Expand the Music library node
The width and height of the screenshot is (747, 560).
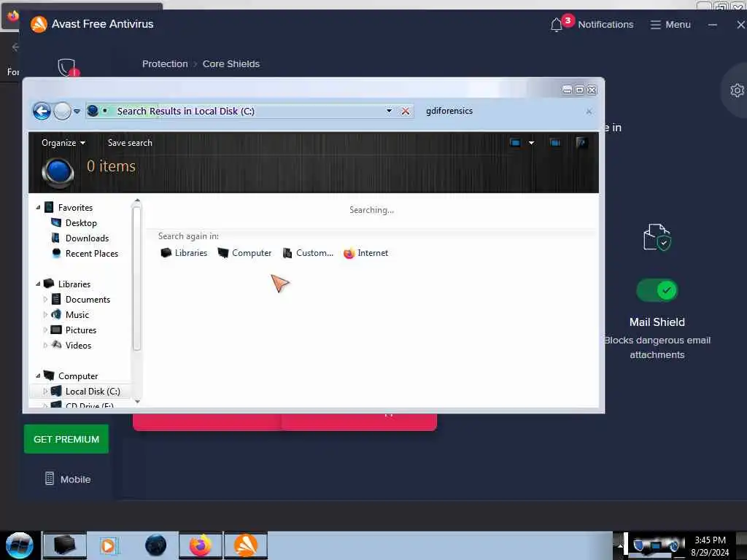45,315
